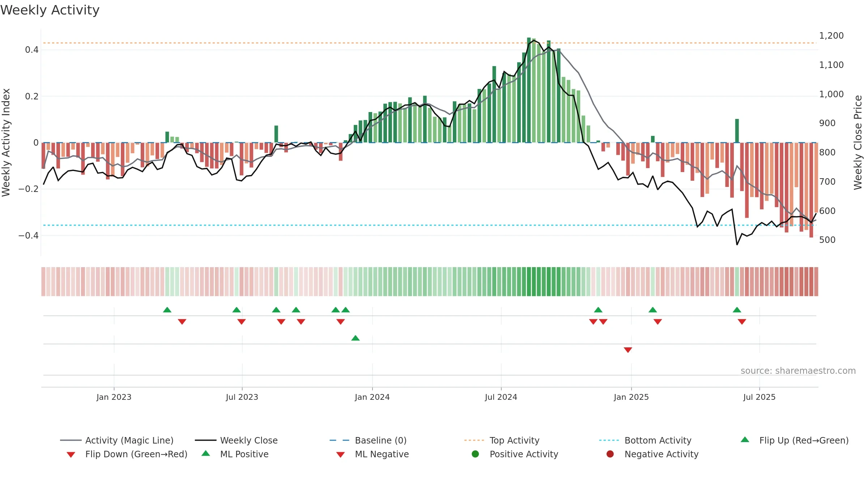Screen dimensions: 868x488
Task: Click the "Jul 2024" axis label
Action: [x=501, y=397]
